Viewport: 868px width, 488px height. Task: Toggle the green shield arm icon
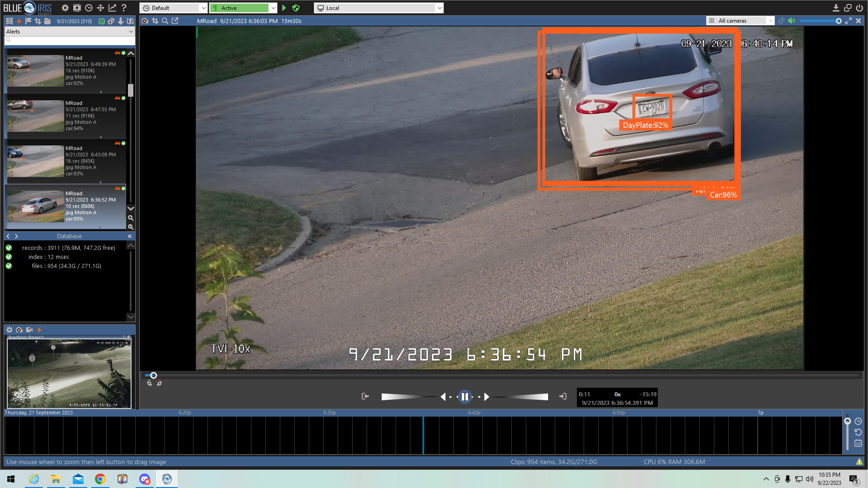296,8
